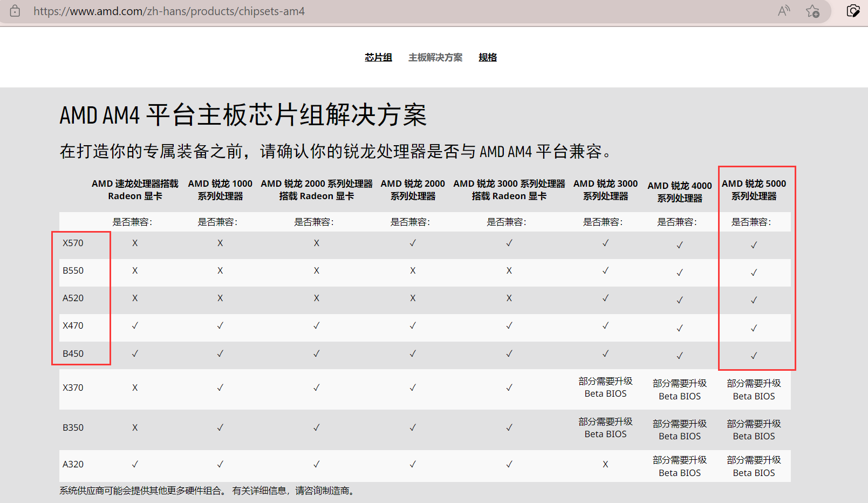
Task: Select column header AMD 锐龙 2000 系列处理器
Action: [413, 190]
